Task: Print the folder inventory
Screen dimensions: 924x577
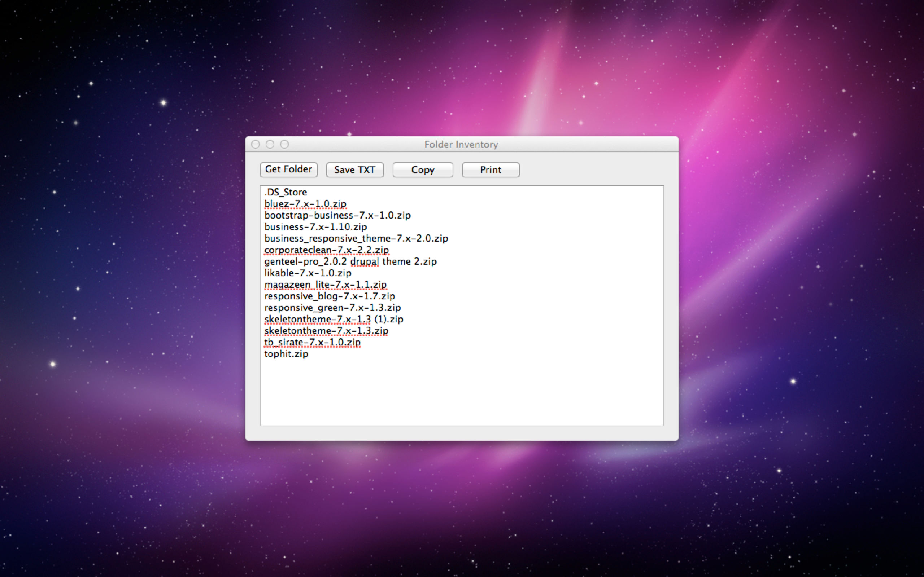Action: pyautogui.click(x=490, y=170)
